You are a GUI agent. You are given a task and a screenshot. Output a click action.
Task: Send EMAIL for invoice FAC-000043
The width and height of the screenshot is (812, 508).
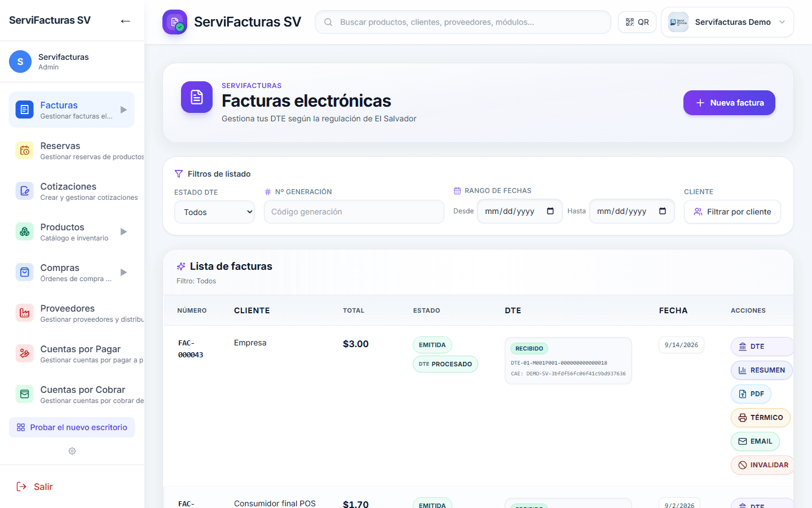coord(756,441)
